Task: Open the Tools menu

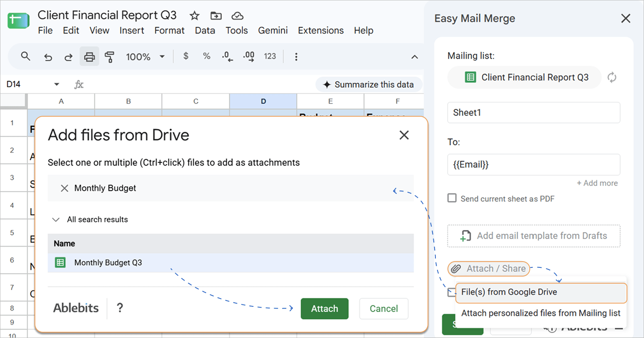Action: pyautogui.click(x=237, y=30)
